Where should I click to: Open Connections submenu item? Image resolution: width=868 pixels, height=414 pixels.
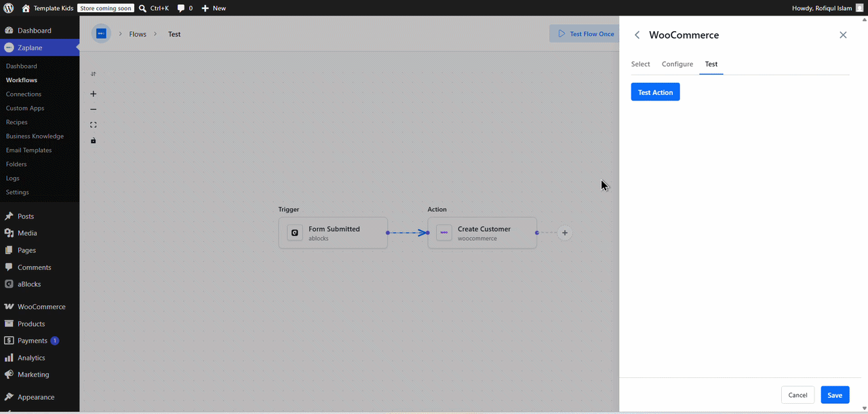pos(24,94)
